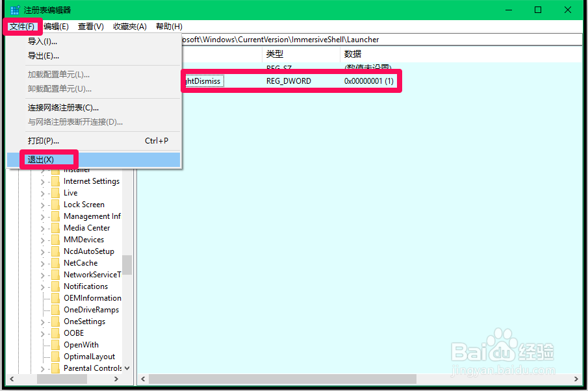This screenshot has width=588, height=391.
Task: Select the Internet Settings key
Action: tap(92, 181)
